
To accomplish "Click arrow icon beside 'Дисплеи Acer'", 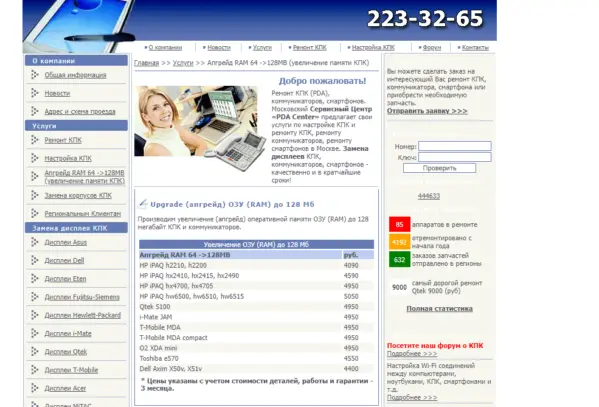I will [x=35, y=388].
